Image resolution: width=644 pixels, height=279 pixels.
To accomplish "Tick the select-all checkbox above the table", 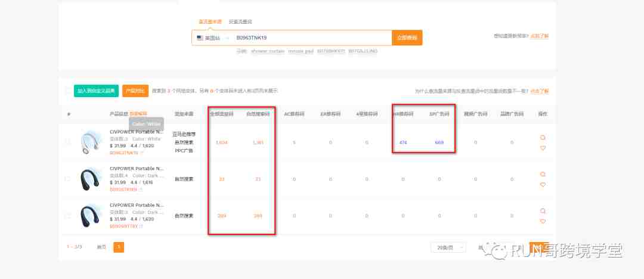I will click(67, 91).
